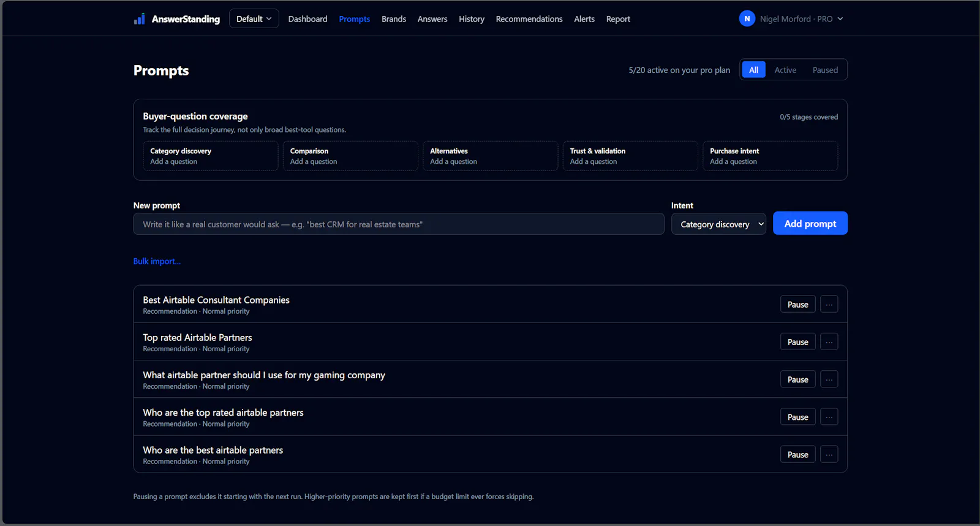Click into the New prompt text field
Screen dimensions: 980x526
[399, 224]
